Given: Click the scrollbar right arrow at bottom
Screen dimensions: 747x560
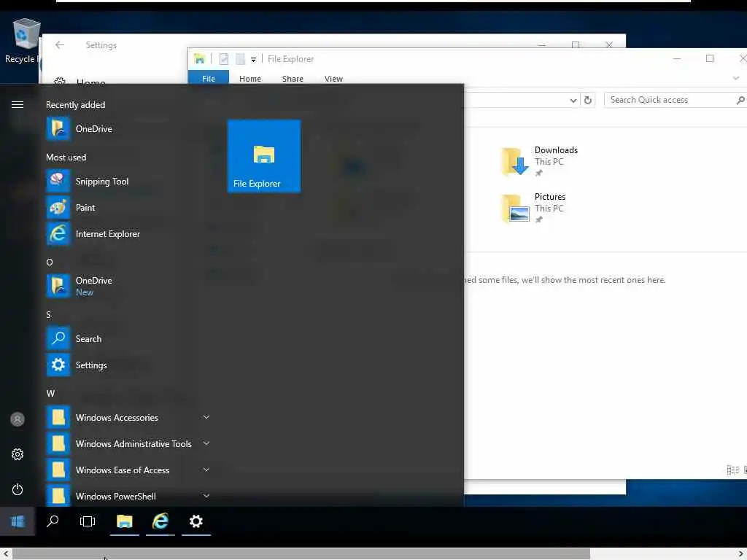Looking at the screenshot, I should [741, 554].
